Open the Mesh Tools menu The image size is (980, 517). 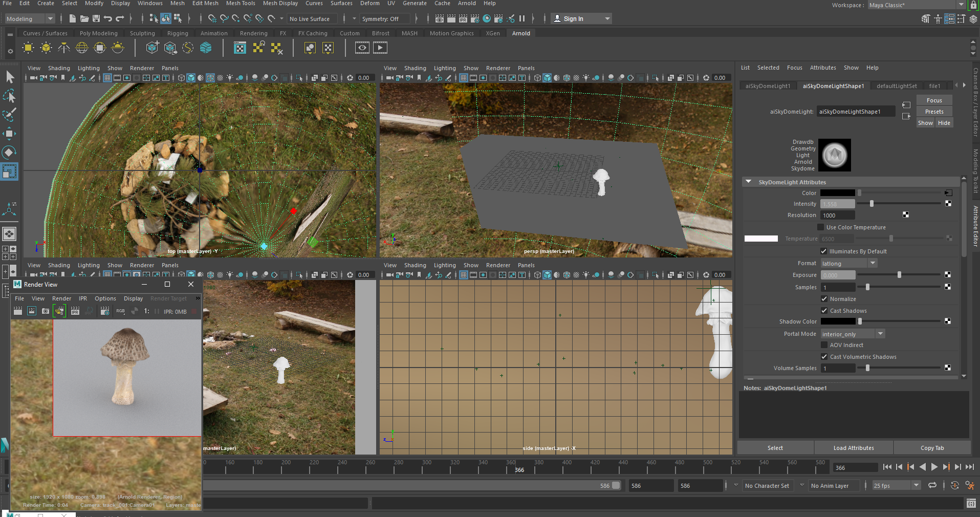click(x=241, y=4)
